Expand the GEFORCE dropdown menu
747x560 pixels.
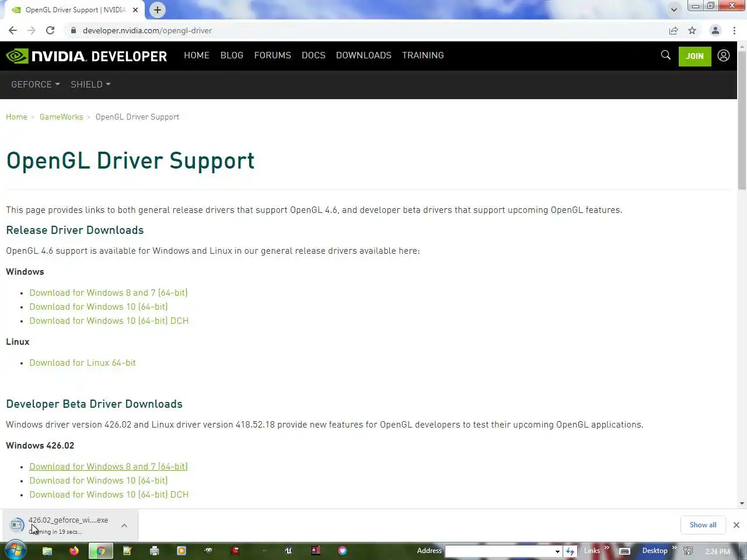[x=36, y=85]
